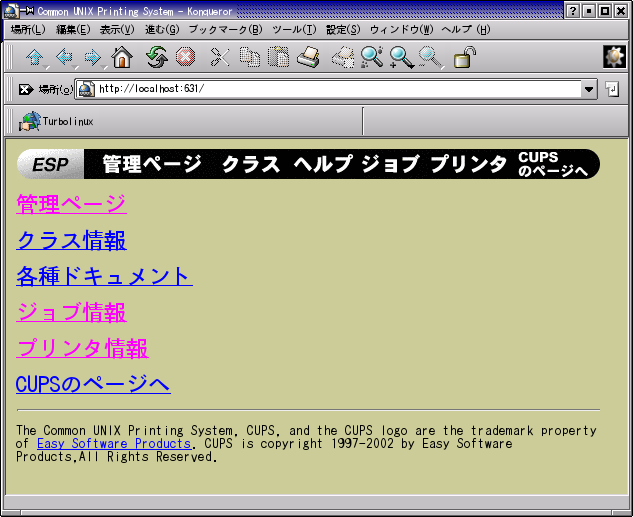The height and width of the screenshot is (517, 633).
Task: Click the Konqueror gear animation icon
Action: (614, 57)
